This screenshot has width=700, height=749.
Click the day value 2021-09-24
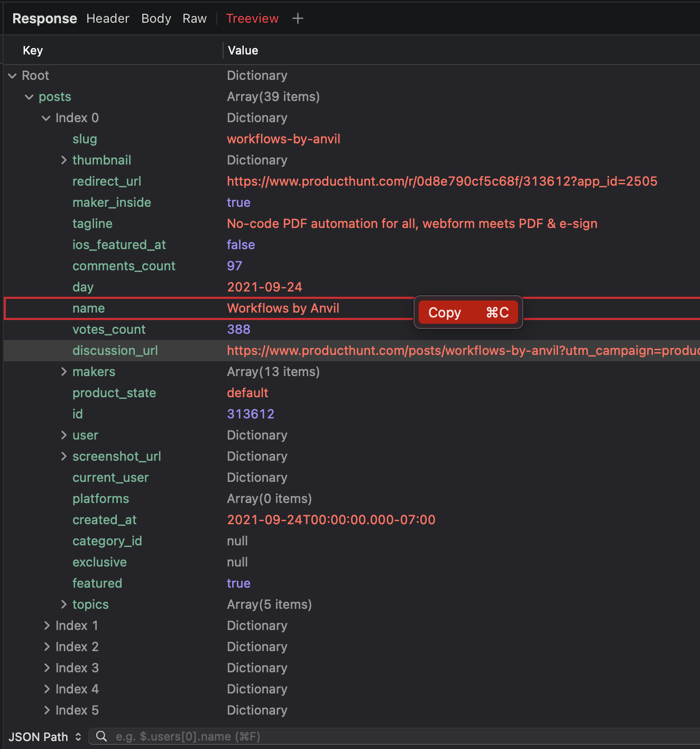(x=264, y=287)
